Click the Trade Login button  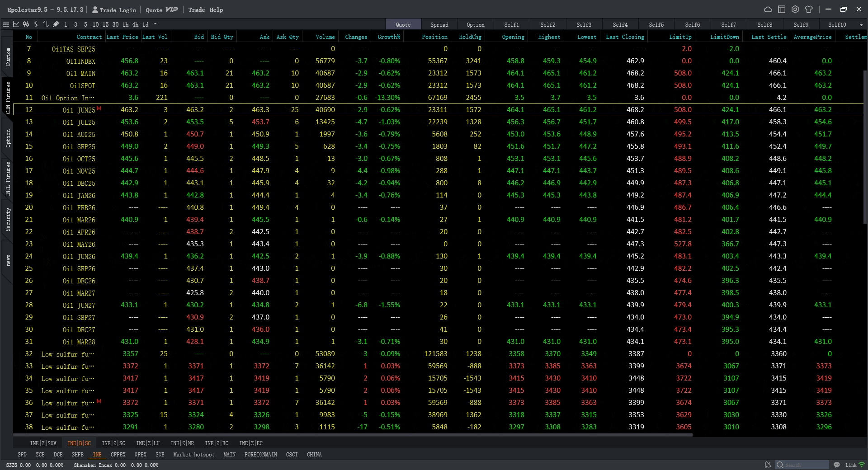click(x=114, y=9)
